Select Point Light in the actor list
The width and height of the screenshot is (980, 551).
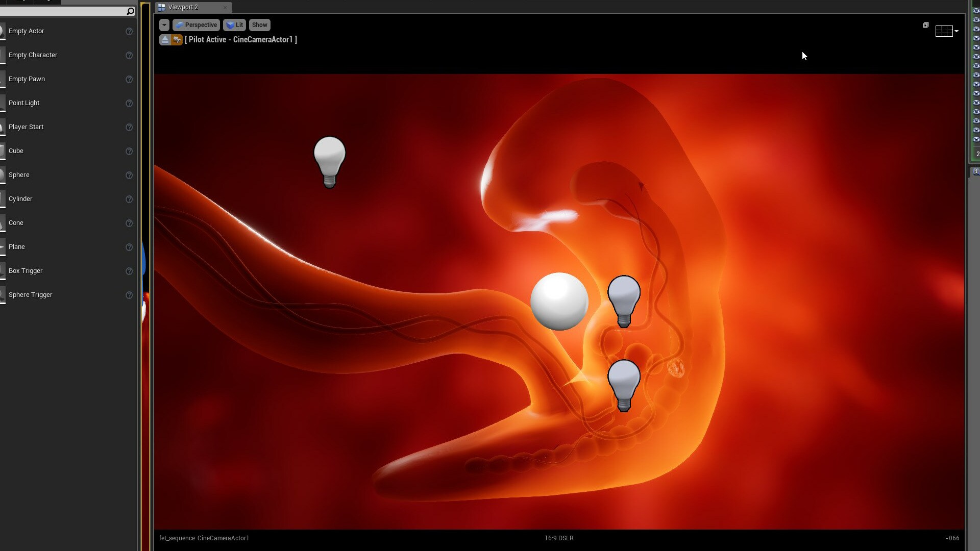24,103
